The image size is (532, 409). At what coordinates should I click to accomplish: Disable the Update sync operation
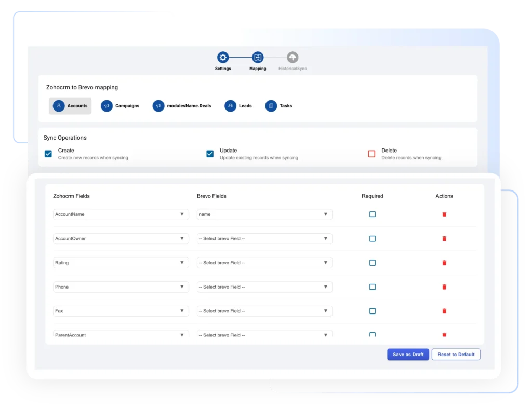pos(210,154)
